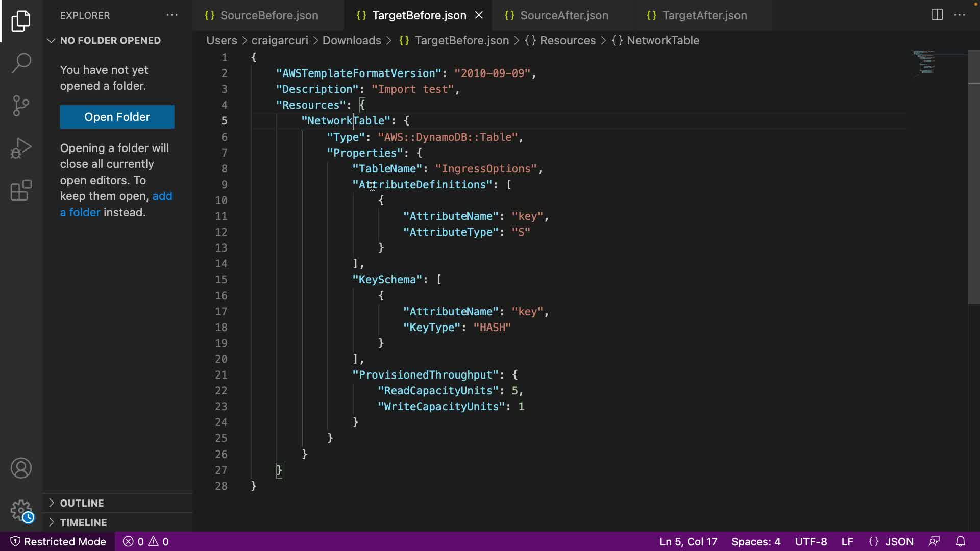Click the Split Editor Right icon
Image resolution: width=980 pixels, height=551 pixels.
click(937, 15)
